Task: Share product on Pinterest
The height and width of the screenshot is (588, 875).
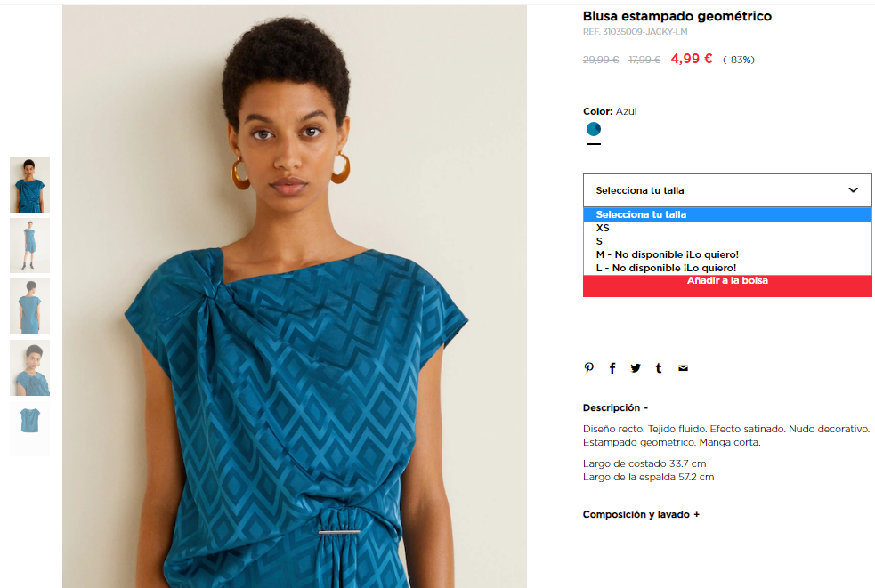Action: (x=588, y=367)
